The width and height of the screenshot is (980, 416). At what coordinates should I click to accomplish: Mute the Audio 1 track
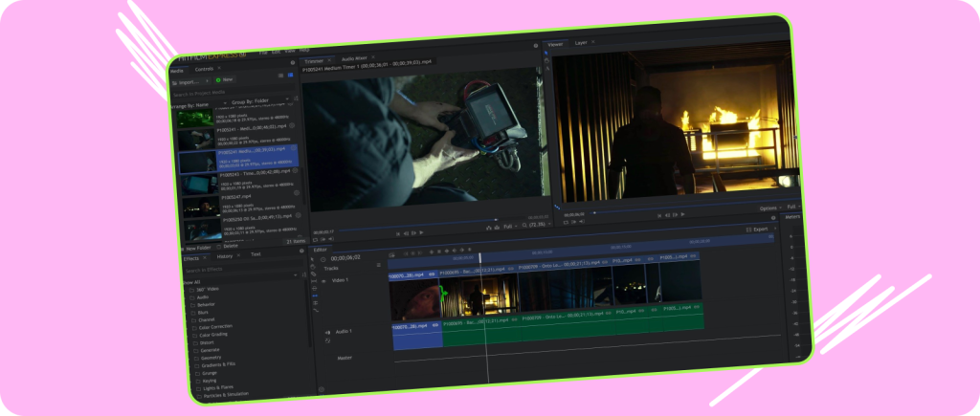pyautogui.click(x=327, y=332)
